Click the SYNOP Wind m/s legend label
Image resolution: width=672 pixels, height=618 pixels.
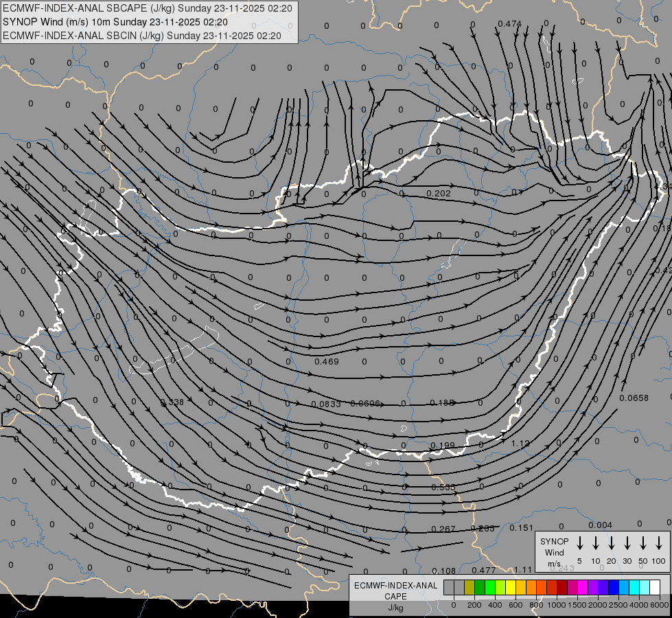pyautogui.click(x=554, y=552)
